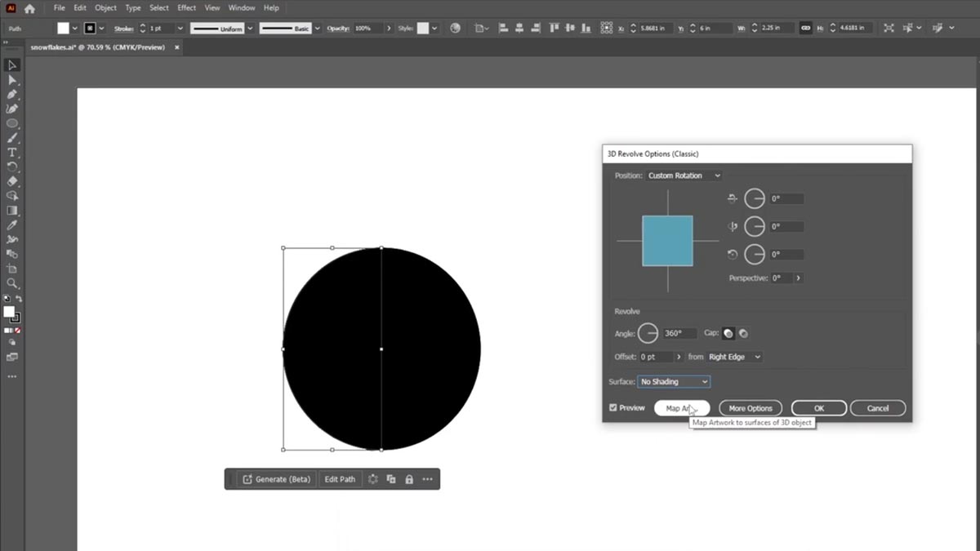
Task: Choose the Ellipse tool
Action: (12, 123)
